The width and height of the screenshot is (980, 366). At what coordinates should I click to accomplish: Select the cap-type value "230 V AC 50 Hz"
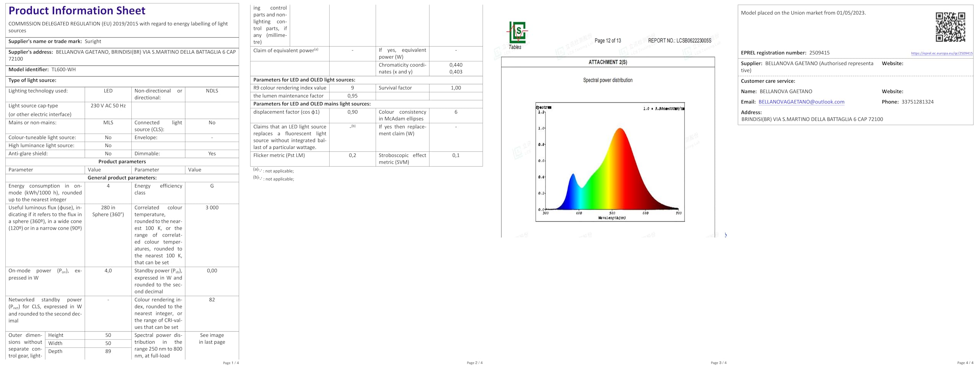point(108,106)
